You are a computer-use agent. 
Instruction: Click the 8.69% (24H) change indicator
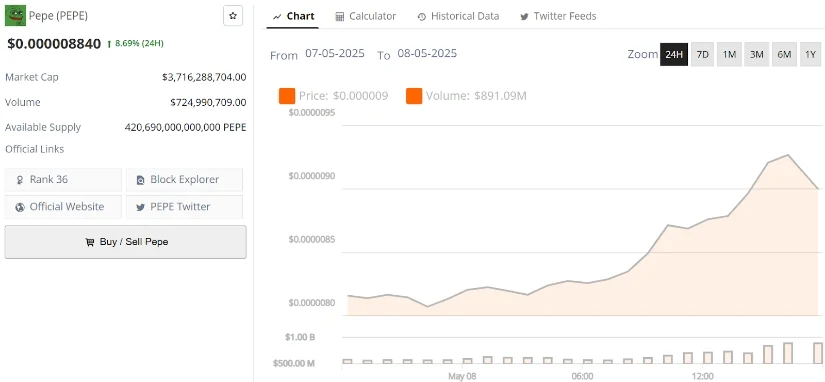click(135, 43)
